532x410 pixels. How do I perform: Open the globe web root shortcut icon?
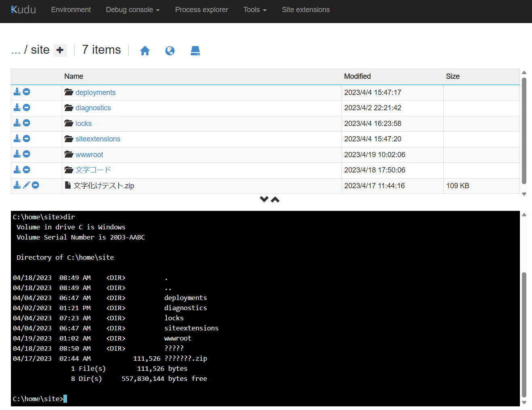[170, 50]
